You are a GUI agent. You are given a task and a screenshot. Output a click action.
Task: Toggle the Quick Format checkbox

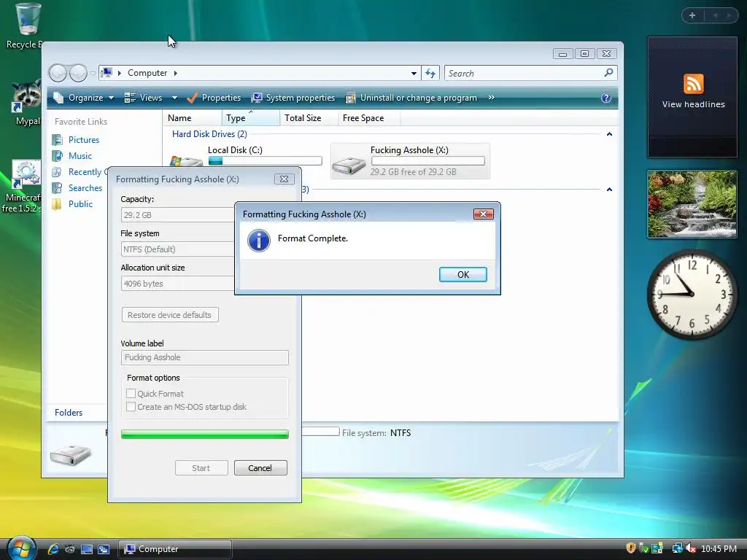point(131,393)
